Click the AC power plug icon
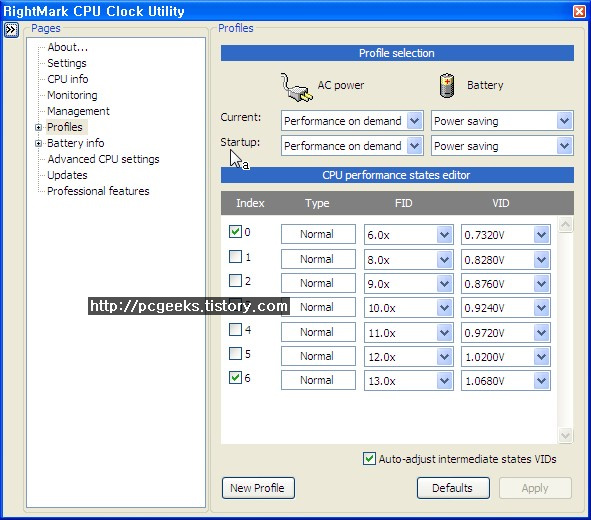591x520 pixels. [297, 87]
